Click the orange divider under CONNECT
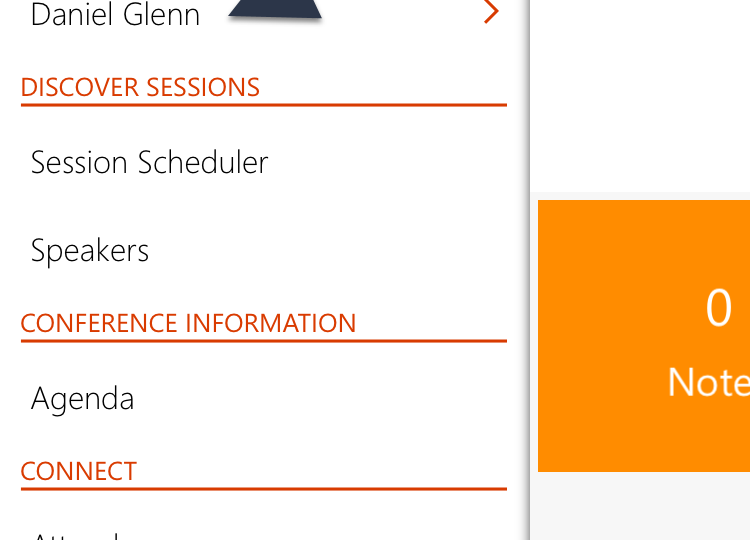 263,489
